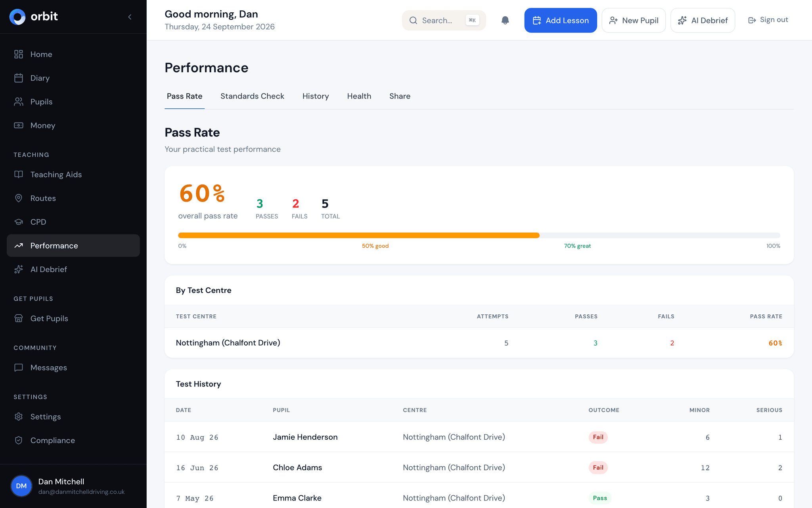This screenshot has height=508, width=812.
Task: Click the Settings gear icon
Action: click(x=19, y=417)
